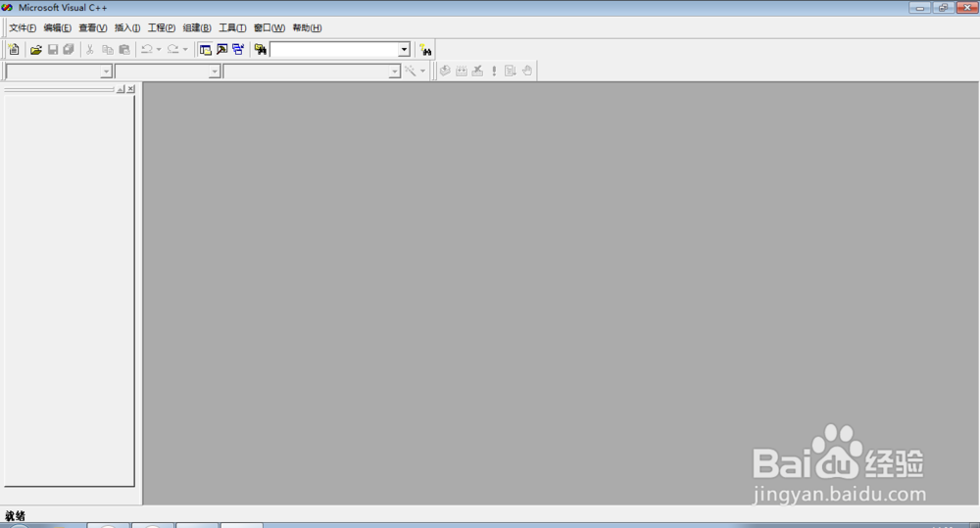Expand the Redo history dropdown arrow
The image size is (980, 528).
[x=185, y=49]
